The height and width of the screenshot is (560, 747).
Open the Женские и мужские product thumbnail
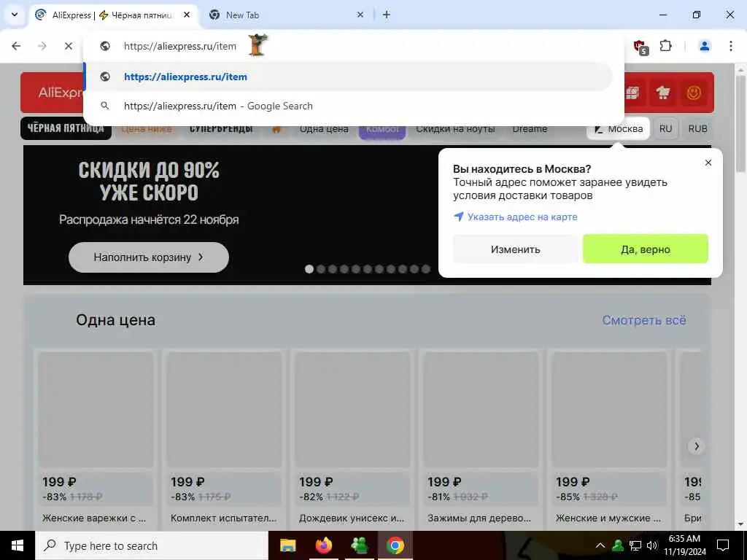(x=609, y=410)
